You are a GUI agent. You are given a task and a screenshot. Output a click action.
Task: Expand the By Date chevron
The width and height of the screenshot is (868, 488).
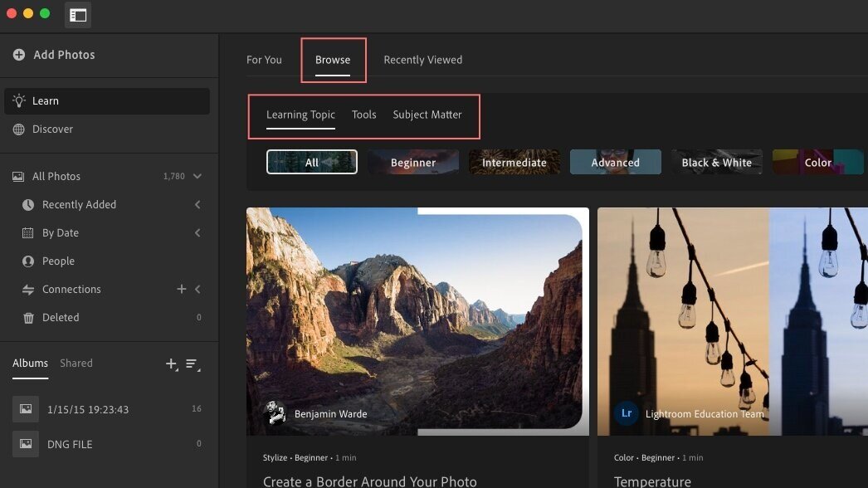[x=197, y=232]
